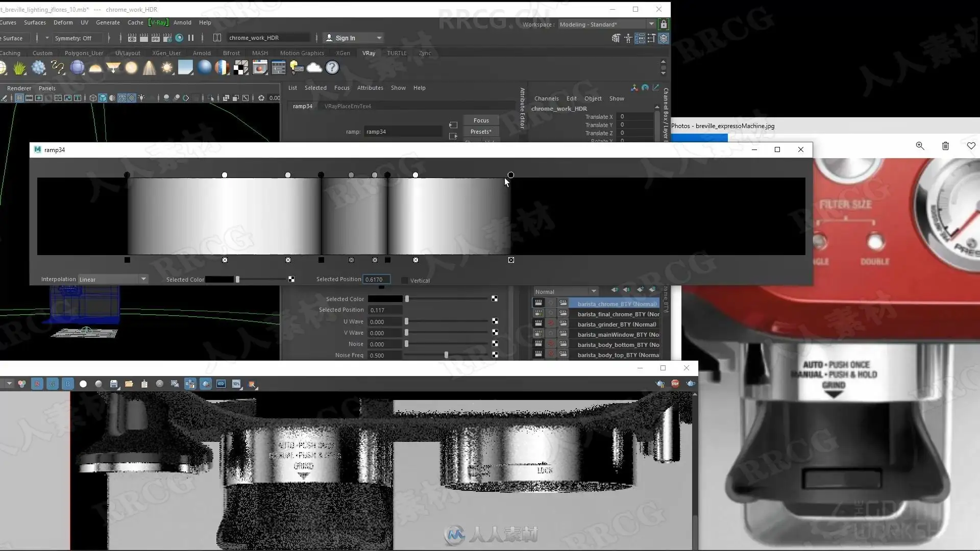Click the V-Ray cloud icon on shelf
Screen dimensions: 980x551
[x=314, y=67]
